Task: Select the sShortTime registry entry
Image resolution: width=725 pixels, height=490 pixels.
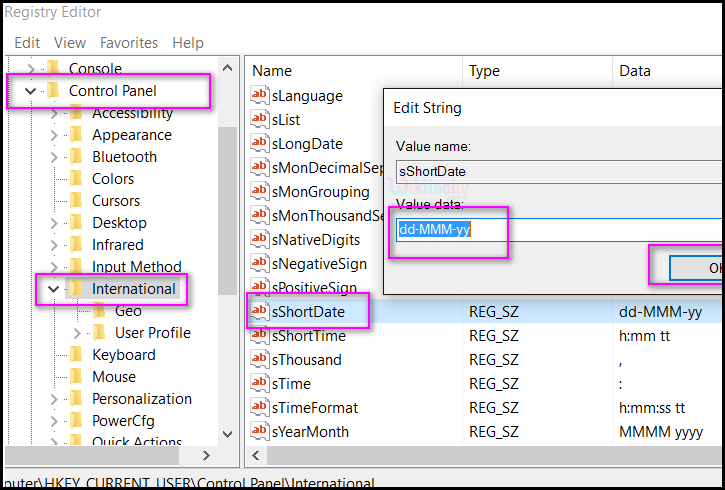Action: [308, 336]
